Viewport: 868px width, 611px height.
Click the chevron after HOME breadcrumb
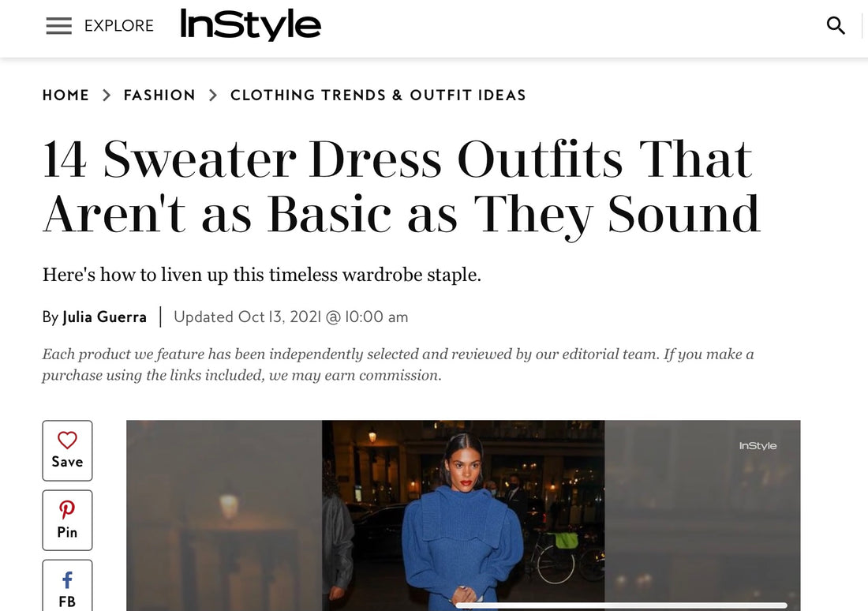[x=107, y=96]
